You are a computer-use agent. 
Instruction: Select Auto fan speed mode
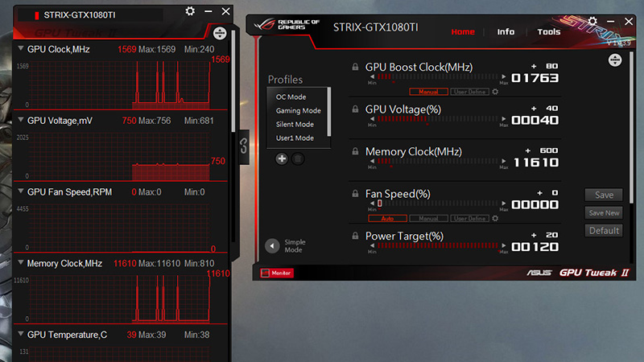(387, 218)
